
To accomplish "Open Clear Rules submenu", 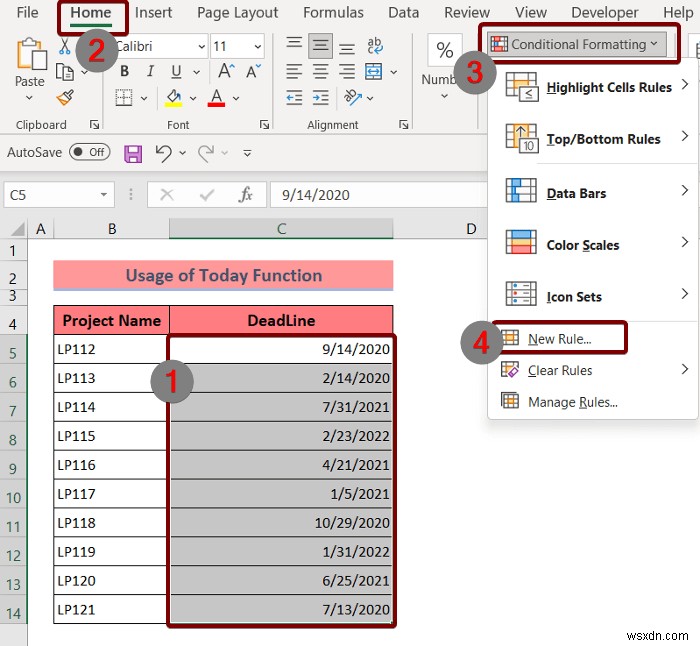I will (594, 370).
